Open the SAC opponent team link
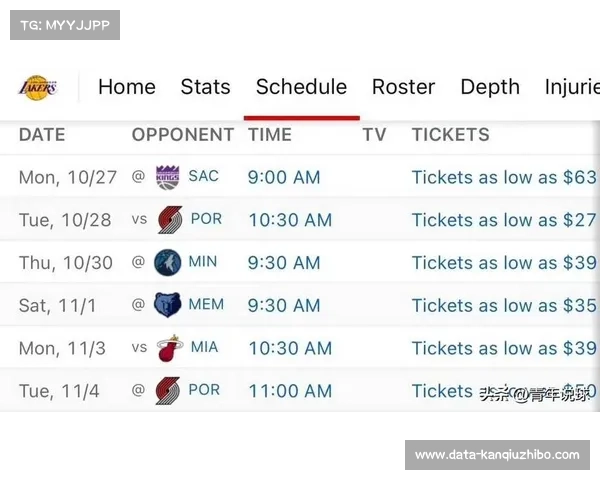Viewport: 600px width, 480px height. [203, 176]
